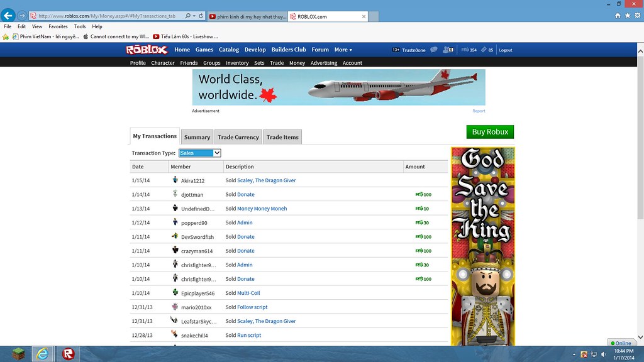The image size is (644, 362).
Task: Open the Edit menu
Action: [22, 26]
